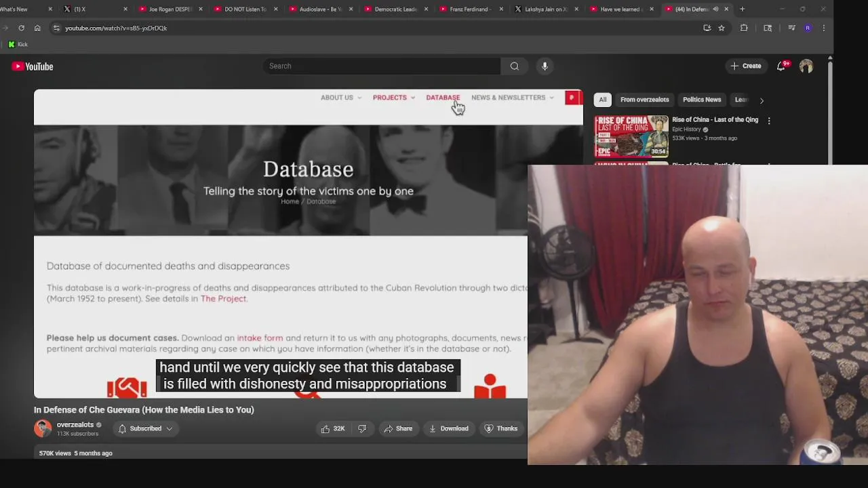The height and width of the screenshot is (488, 868).
Task: Open the Epic History channel link
Action: 686,129
